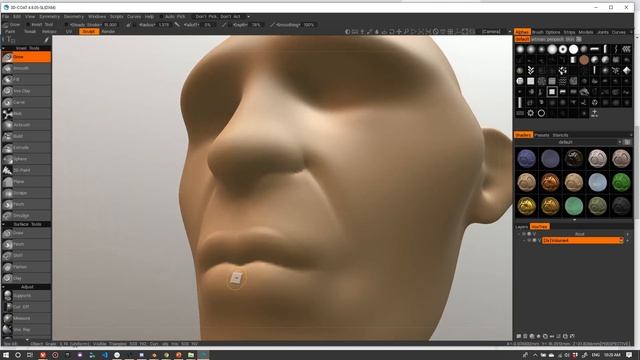The width and height of the screenshot is (640, 360).
Task: Add a new alpha with the plus icon
Action: pyautogui.click(x=595, y=113)
